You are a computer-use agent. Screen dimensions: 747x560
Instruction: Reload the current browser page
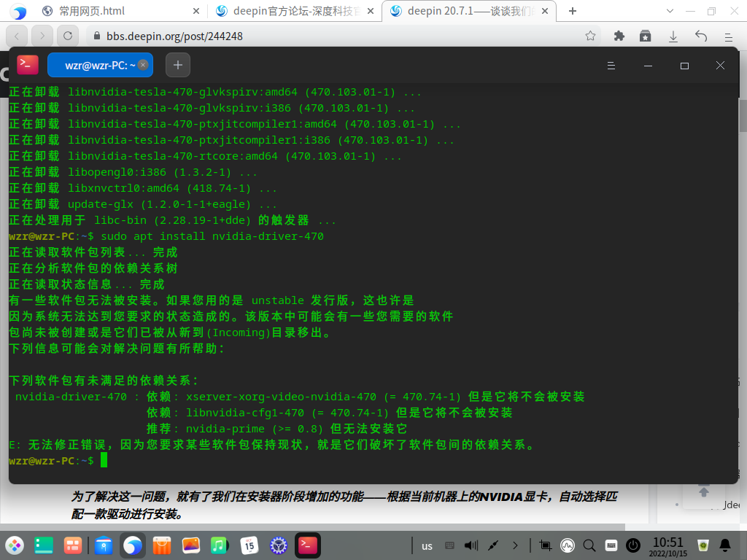68,36
